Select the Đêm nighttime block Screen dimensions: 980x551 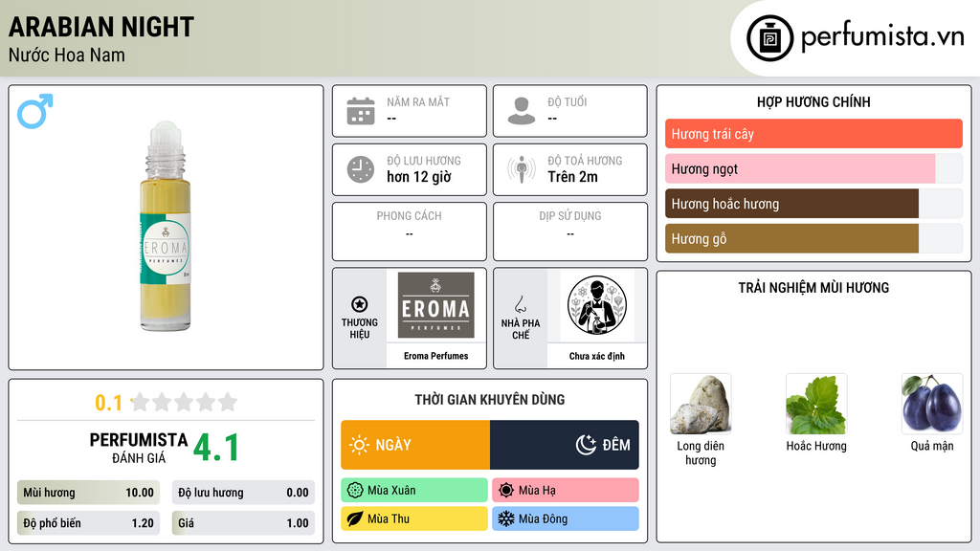(x=565, y=445)
